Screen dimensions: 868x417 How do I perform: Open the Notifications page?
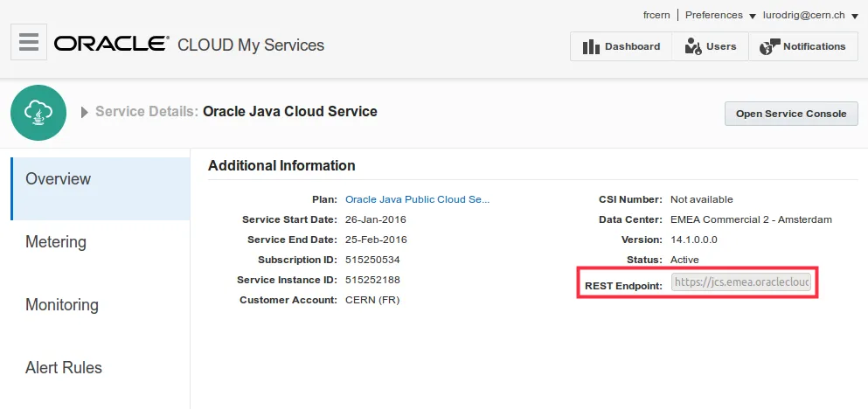(803, 46)
